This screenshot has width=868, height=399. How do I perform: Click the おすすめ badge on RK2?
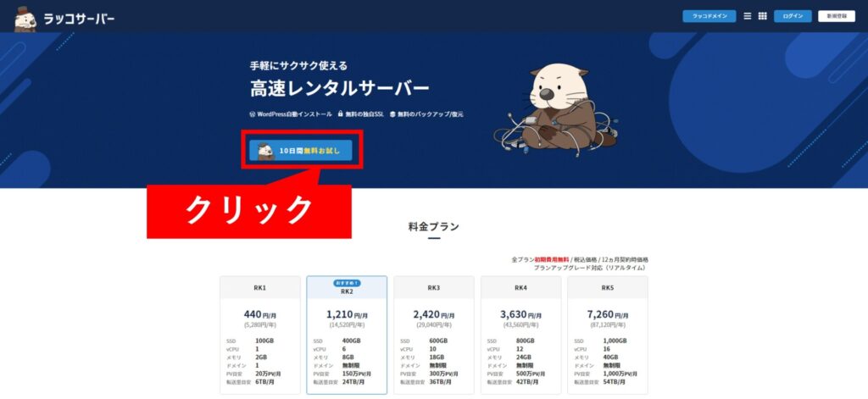347,283
